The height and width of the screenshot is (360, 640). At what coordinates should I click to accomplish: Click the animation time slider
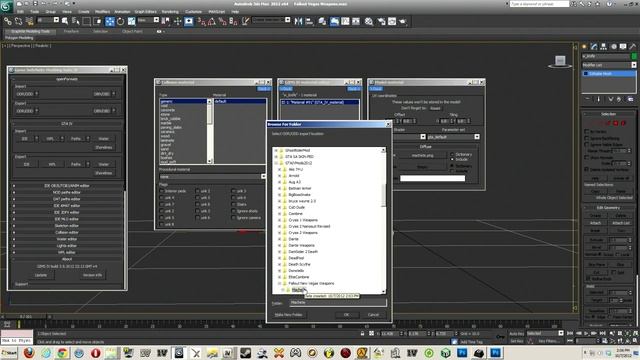pos(26,316)
